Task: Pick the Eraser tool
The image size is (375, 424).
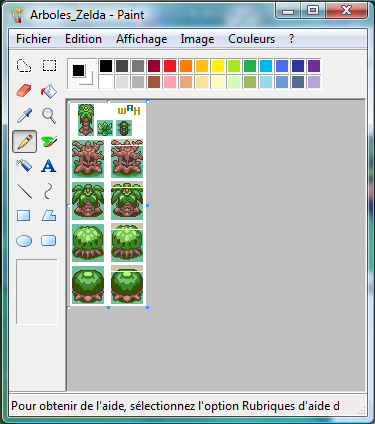Action: tap(24, 91)
